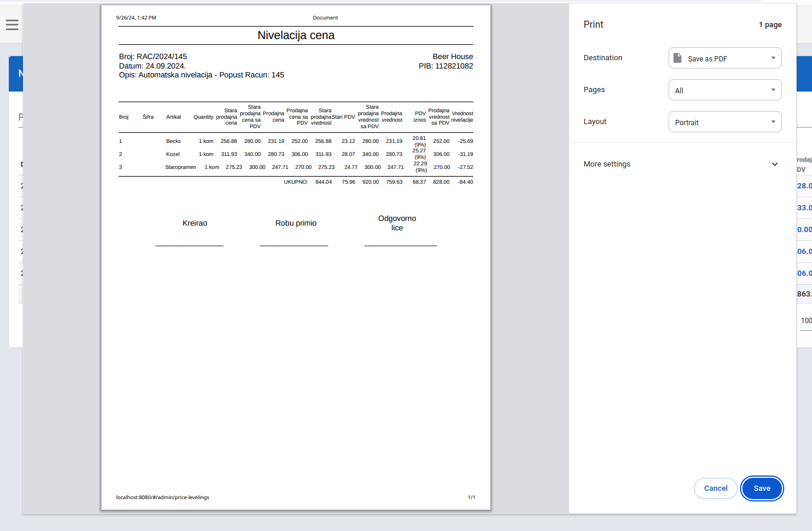Click the 'Opis: Automatska nivelacija' line
The width and height of the screenshot is (812, 531).
coord(201,75)
